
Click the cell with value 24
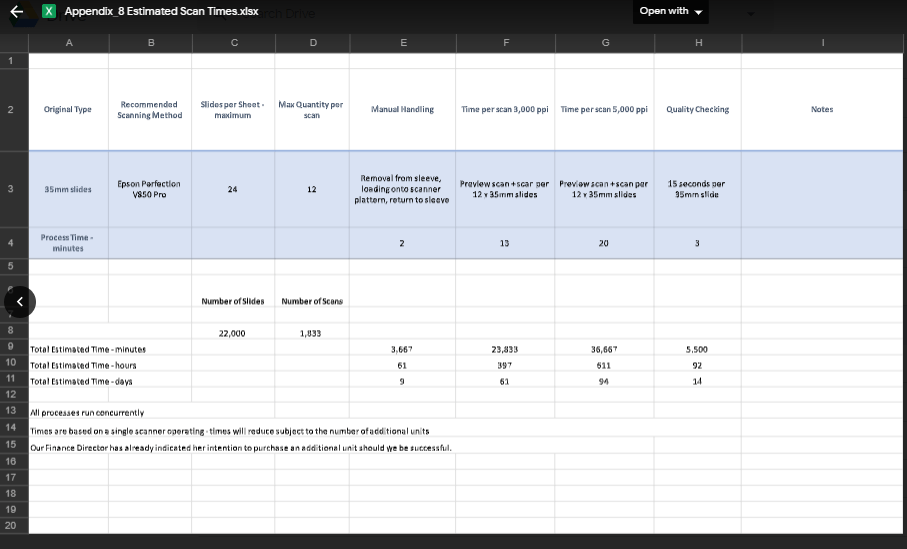click(233, 189)
